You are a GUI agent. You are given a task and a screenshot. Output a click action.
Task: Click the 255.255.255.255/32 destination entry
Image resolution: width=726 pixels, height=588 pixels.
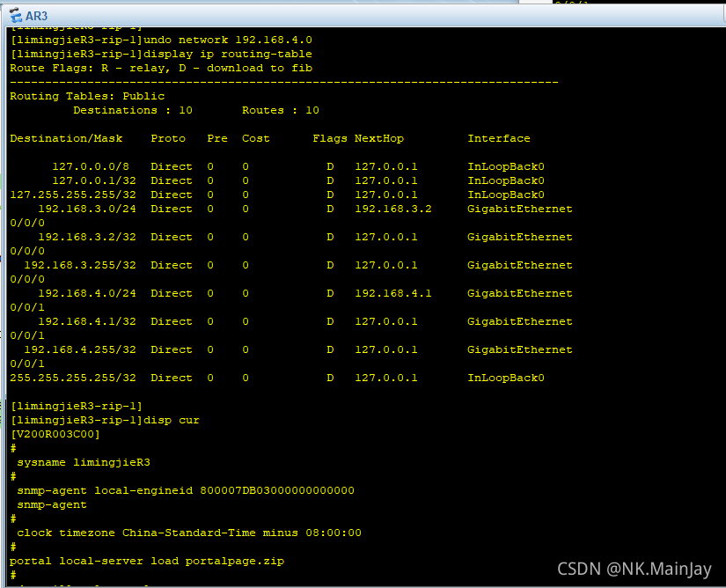[x=73, y=378]
